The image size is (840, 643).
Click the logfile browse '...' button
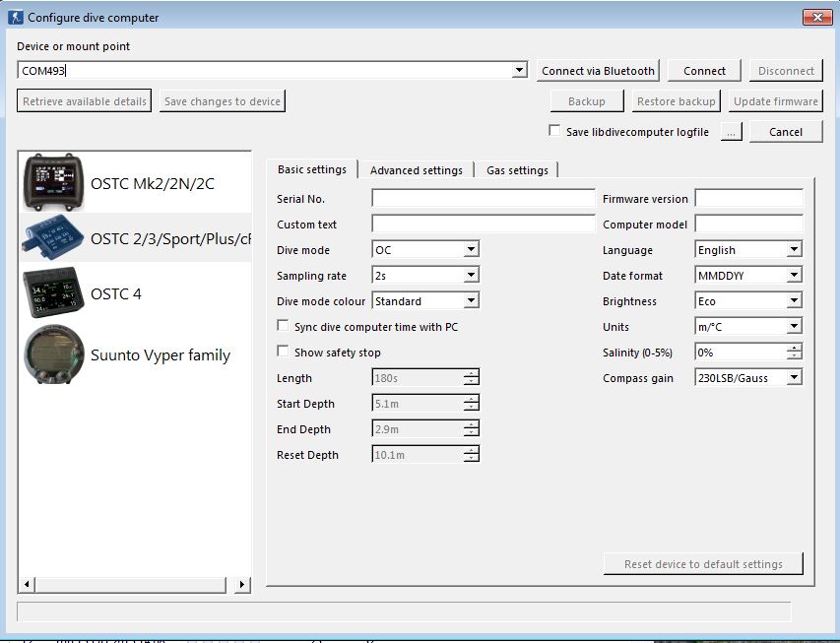(731, 132)
